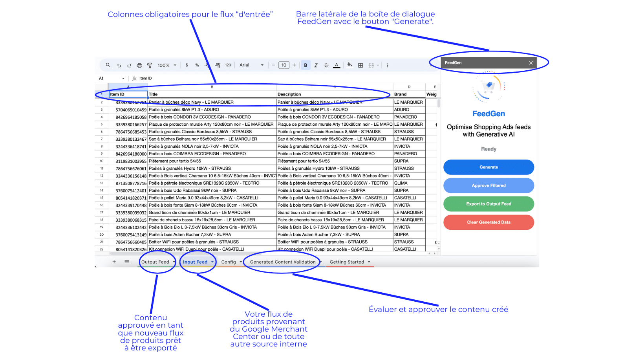Open the text color picker

[x=337, y=65]
